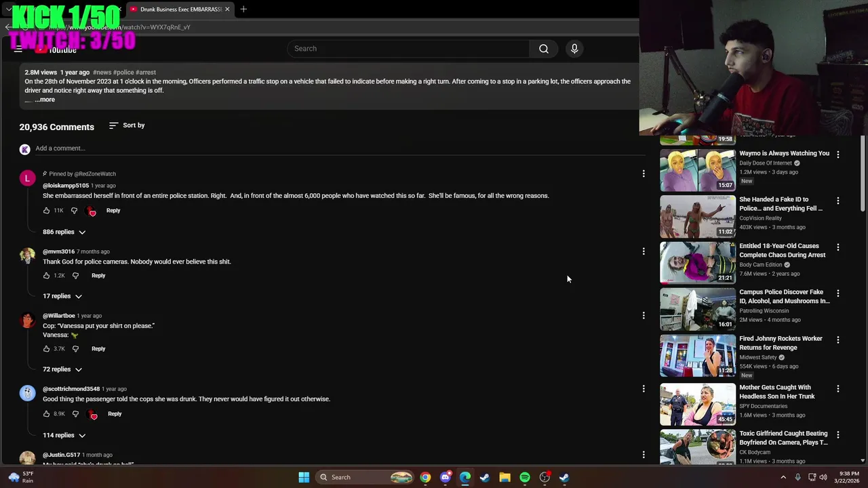Open @Justin.G517 commenter profile name
The width and height of the screenshot is (868, 488).
61,455
